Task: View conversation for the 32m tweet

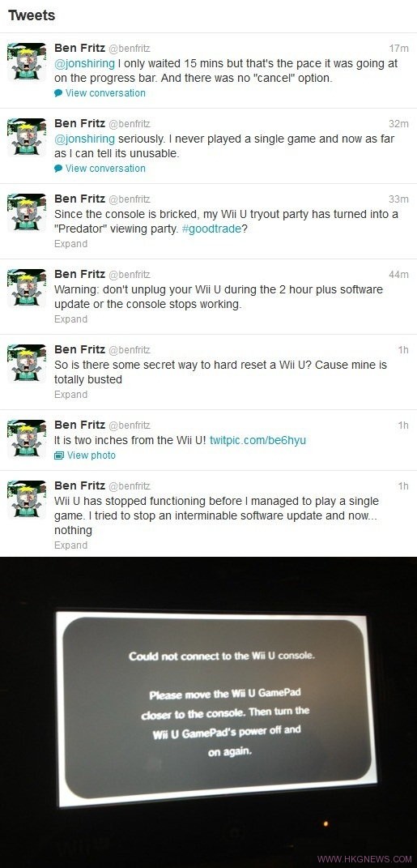Action: (x=105, y=169)
